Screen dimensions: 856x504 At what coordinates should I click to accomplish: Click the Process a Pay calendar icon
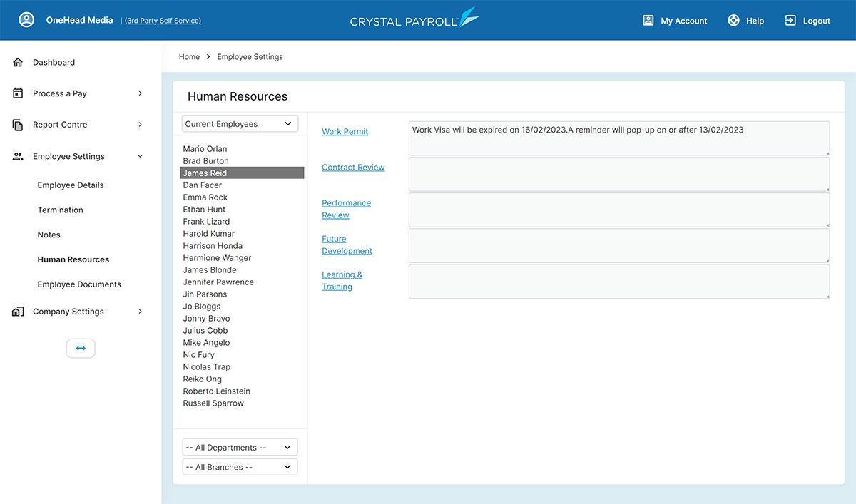click(18, 93)
